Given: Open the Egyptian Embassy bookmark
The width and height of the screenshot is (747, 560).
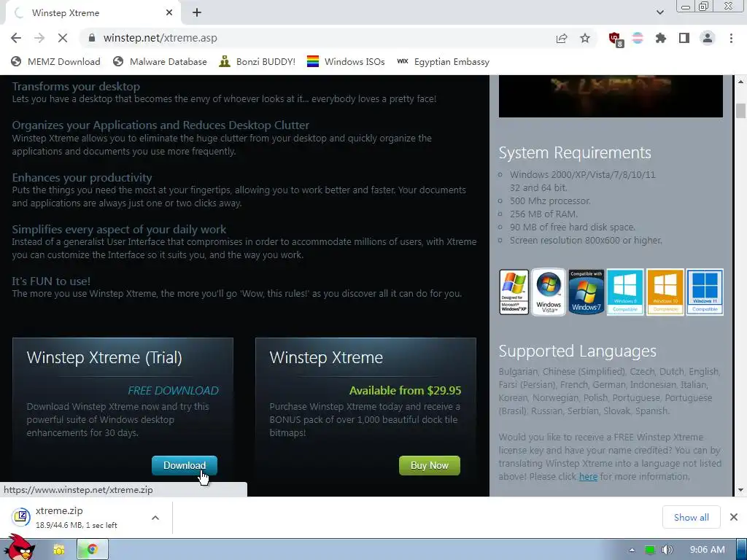Looking at the screenshot, I should [443, 62].
